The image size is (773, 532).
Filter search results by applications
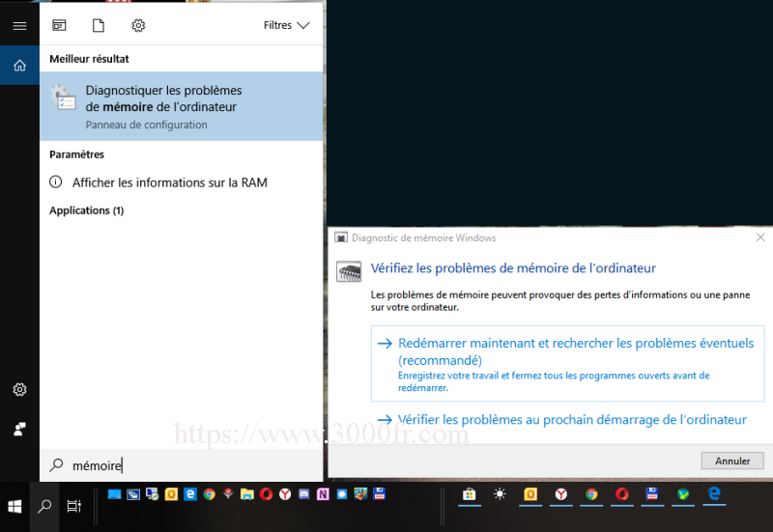pyautogui.click(x=59, y=25)
